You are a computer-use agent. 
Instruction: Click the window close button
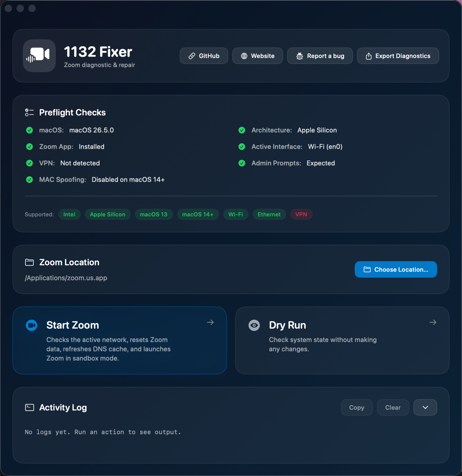(8, 8)
